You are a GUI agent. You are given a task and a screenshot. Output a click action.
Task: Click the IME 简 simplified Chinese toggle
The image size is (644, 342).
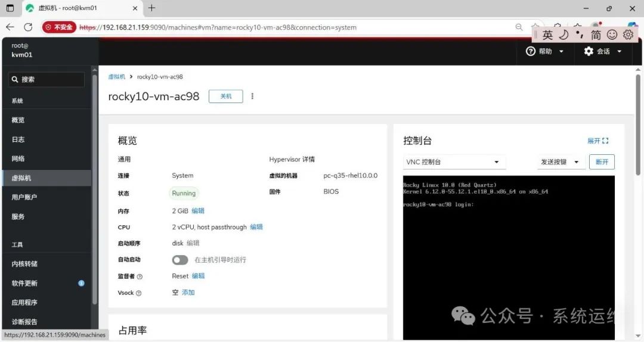(x=596, y=35)
